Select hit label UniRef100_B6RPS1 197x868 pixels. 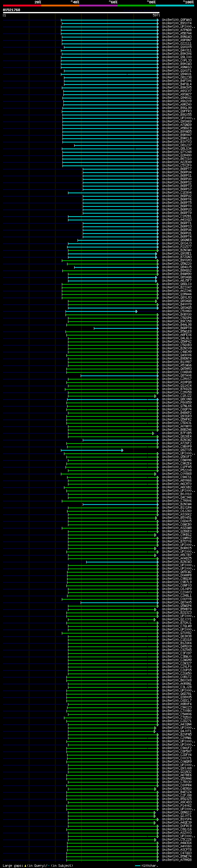pyautogui.click(x=177, y=176)
